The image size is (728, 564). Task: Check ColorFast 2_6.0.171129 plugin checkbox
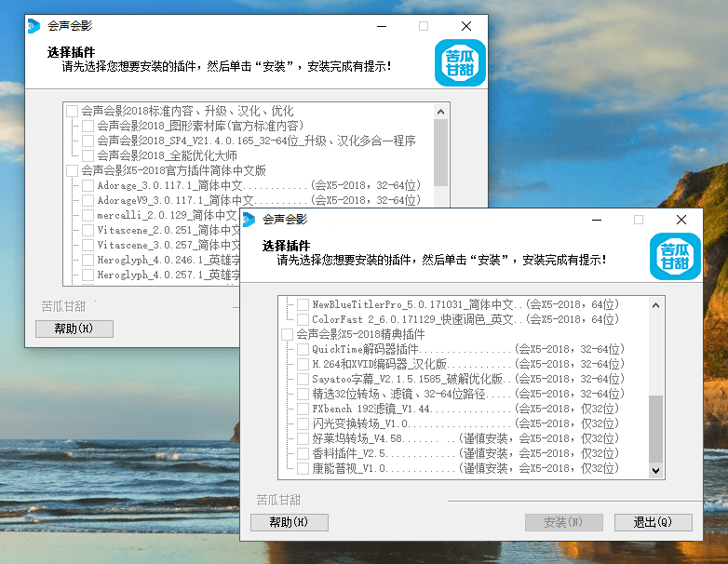pos(303,320)
